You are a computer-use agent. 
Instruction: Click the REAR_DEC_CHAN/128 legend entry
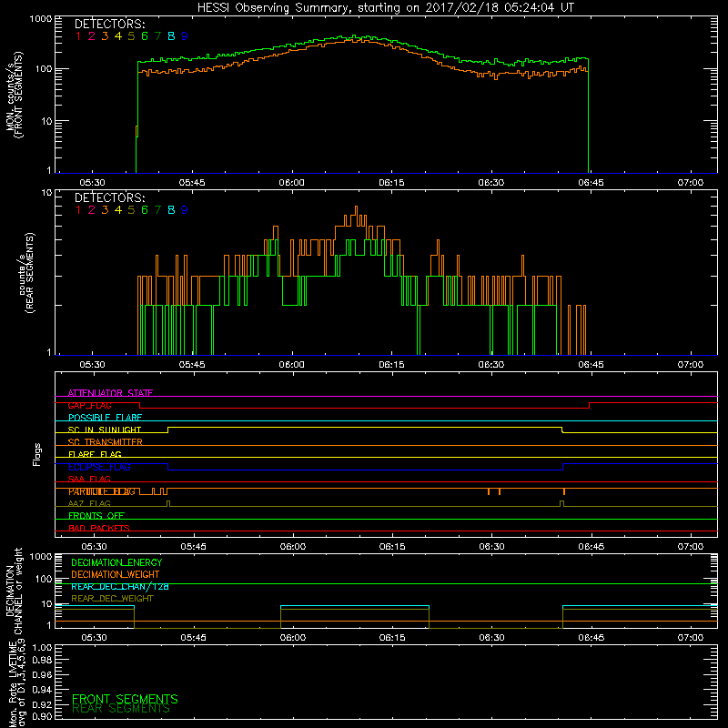120,586
